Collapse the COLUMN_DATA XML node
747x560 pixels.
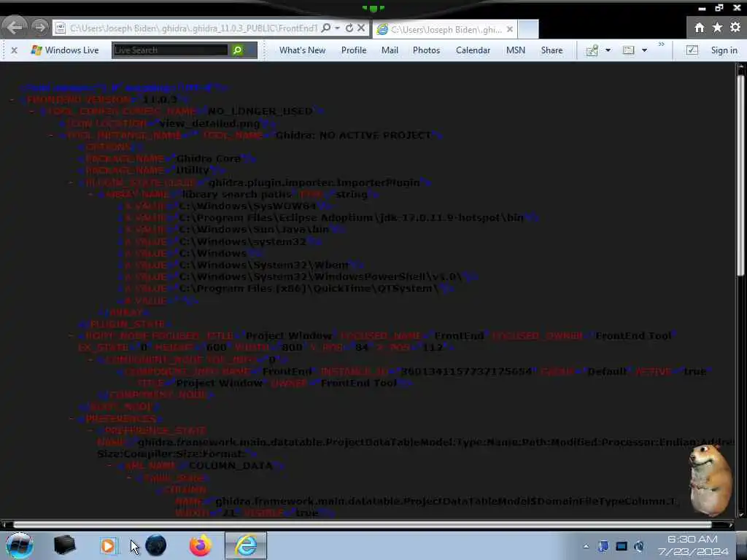click(x=110, y=466)
